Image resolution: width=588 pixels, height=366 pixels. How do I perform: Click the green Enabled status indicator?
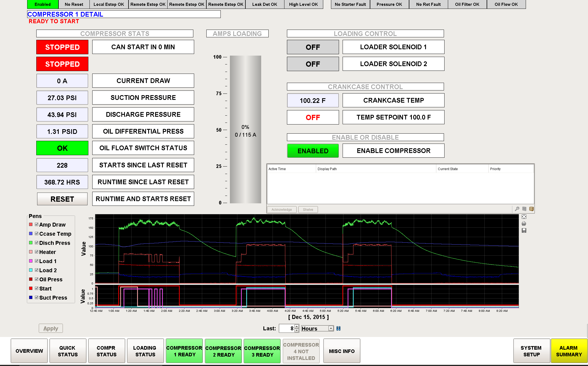(43, 4)
